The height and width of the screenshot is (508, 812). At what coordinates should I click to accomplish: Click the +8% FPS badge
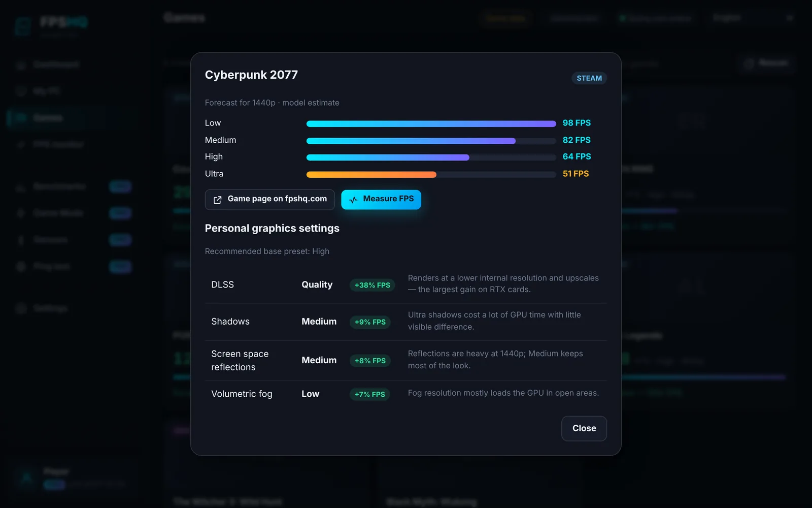click(x=370, y=361)
